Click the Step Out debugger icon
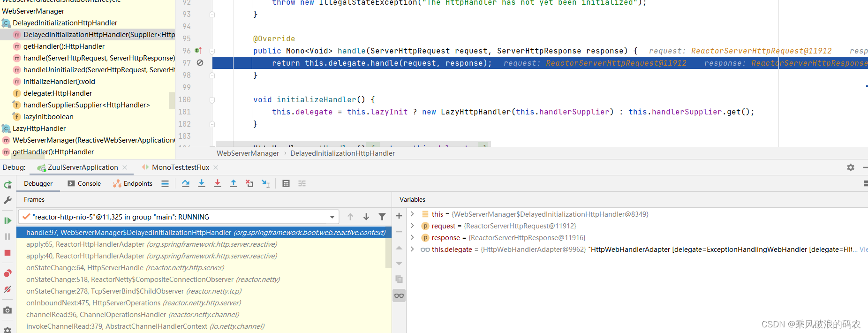The height and width of the screenshot is (333, 868). pos(234,183)
